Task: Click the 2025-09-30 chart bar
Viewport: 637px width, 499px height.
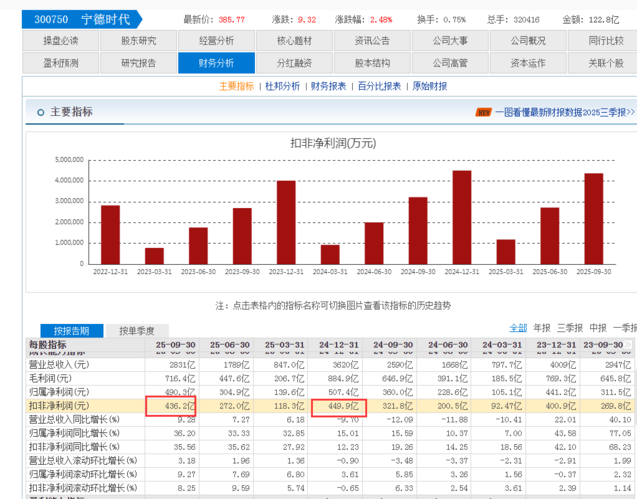Action: tap(594, 219)
